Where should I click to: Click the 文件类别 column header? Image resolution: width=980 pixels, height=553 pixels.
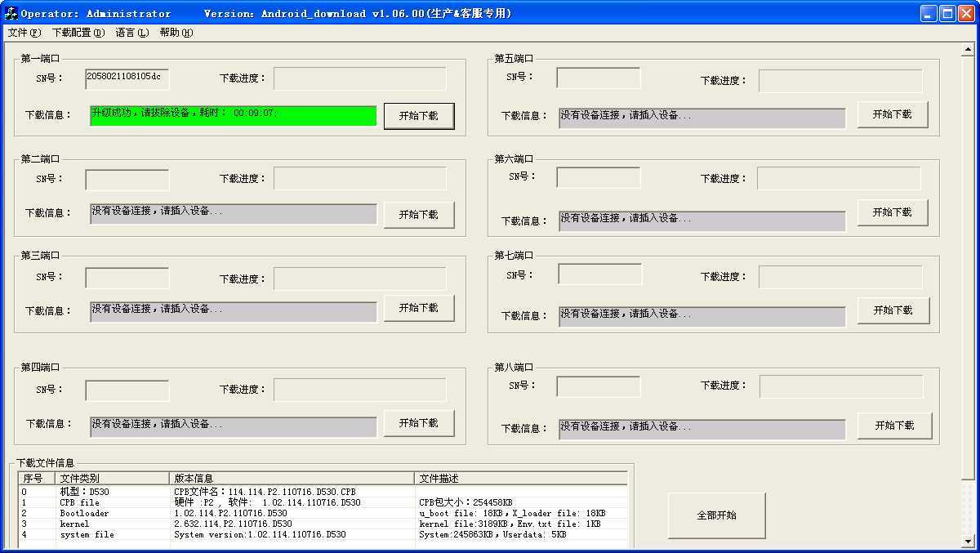pos(113,479)
